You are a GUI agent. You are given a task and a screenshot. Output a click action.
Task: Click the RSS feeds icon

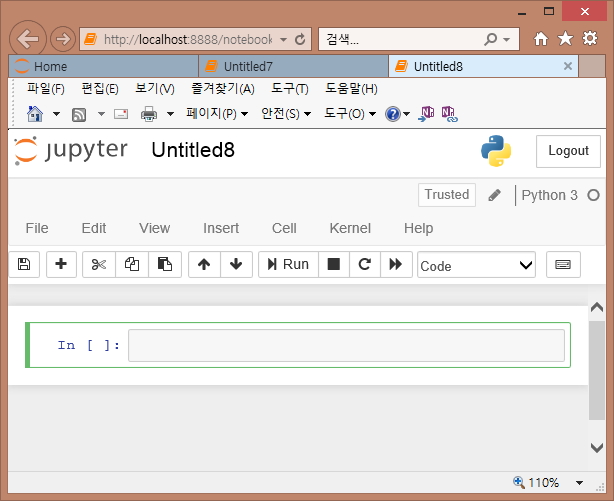coord(79,115)
